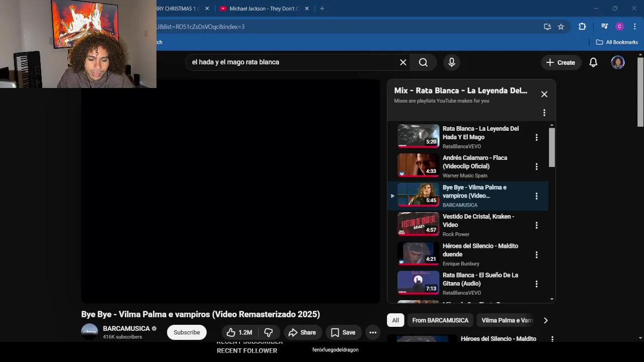
Task: Click install/cast icon in address bar
Action: coord(547,27)
